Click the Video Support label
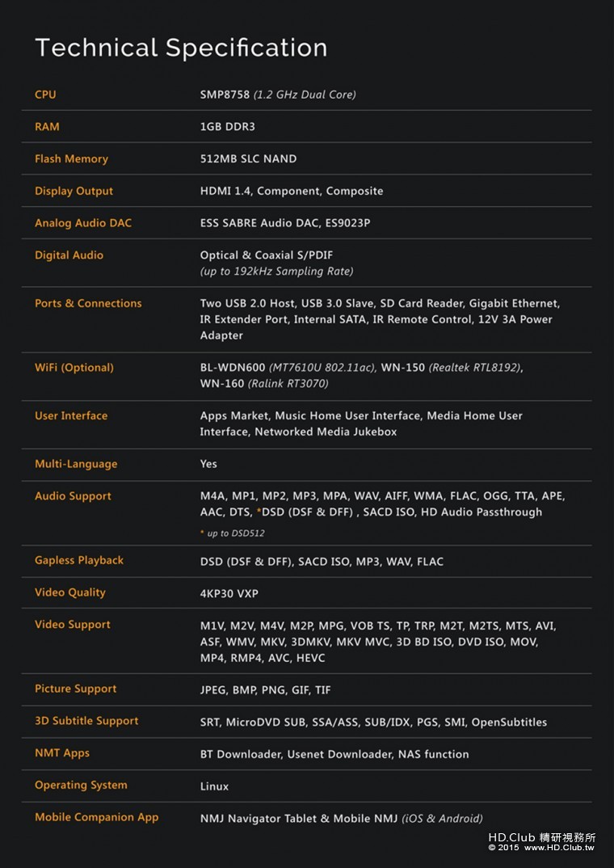Image resolution: width=614 pixels, height=868 pixels. pyautogui.click(x=73, y=625)
